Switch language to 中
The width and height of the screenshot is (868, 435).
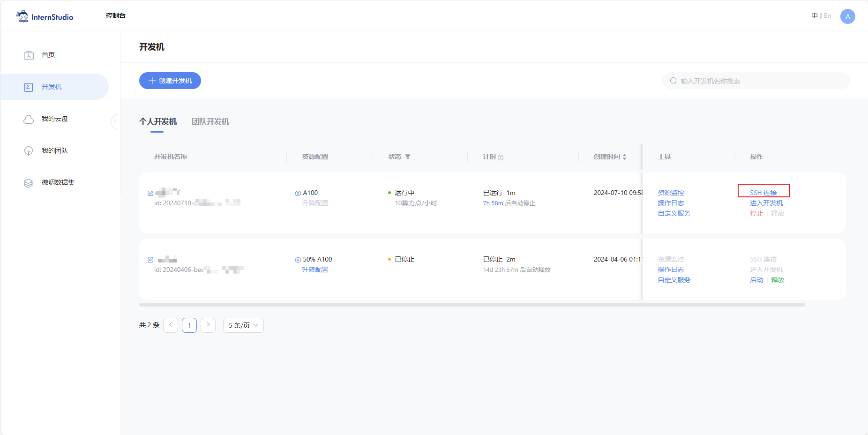814,16
